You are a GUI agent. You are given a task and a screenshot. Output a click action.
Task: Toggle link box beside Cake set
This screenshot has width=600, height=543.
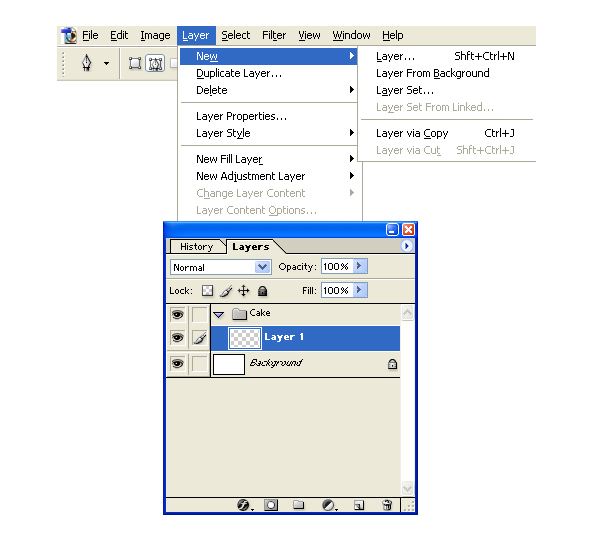(199, 315)
